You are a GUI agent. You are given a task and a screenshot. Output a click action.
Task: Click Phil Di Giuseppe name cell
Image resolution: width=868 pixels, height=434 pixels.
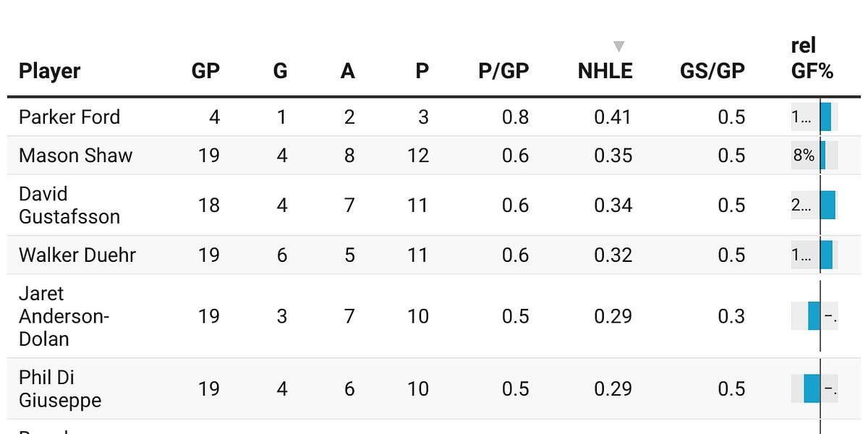[60, 389]
